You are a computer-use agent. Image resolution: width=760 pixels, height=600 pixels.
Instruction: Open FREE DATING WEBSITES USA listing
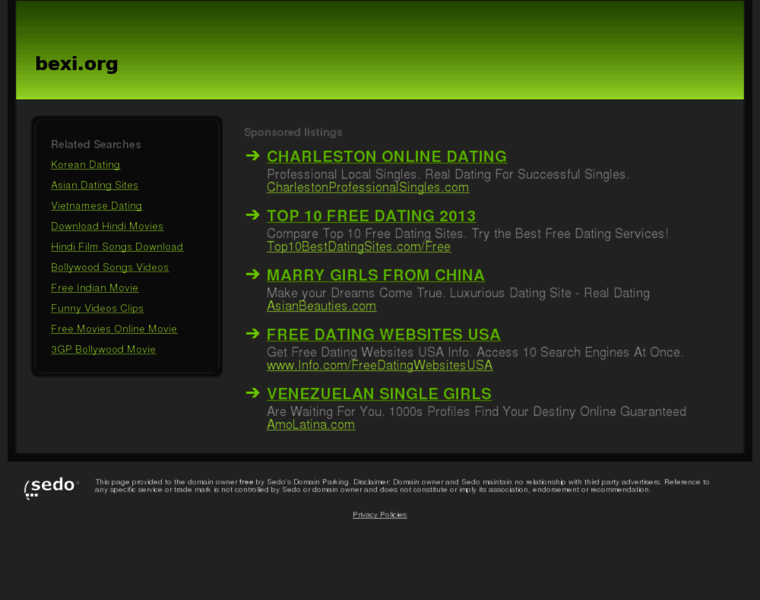[383, 334]
